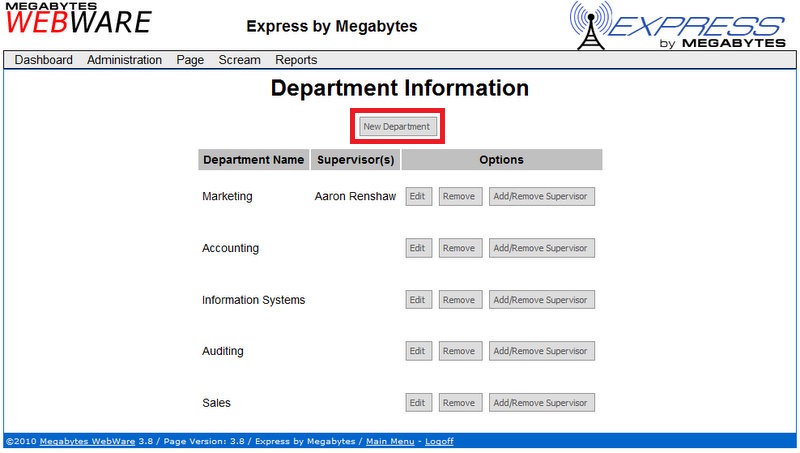Screen dimensions: 800x453
Task: Remove the Sales department
Action: [x=458, y=403]
